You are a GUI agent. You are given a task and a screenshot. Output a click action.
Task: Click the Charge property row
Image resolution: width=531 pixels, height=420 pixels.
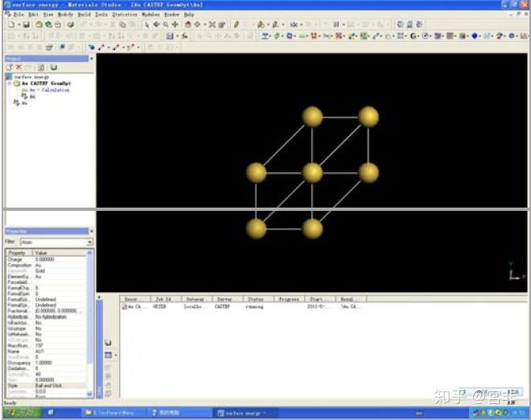(x=47, y=259)
